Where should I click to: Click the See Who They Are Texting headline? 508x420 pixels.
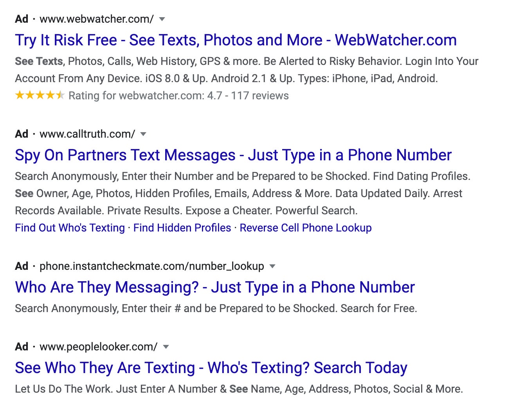point(211,367)
